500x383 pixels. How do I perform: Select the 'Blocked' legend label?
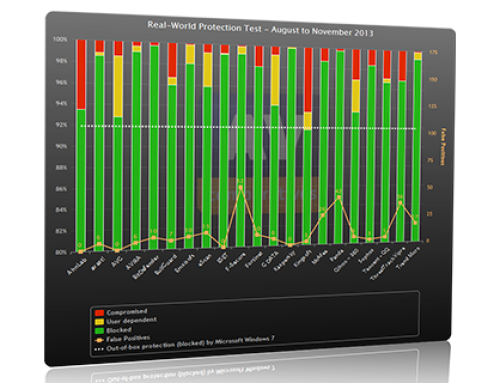click(x=119, y=330)
